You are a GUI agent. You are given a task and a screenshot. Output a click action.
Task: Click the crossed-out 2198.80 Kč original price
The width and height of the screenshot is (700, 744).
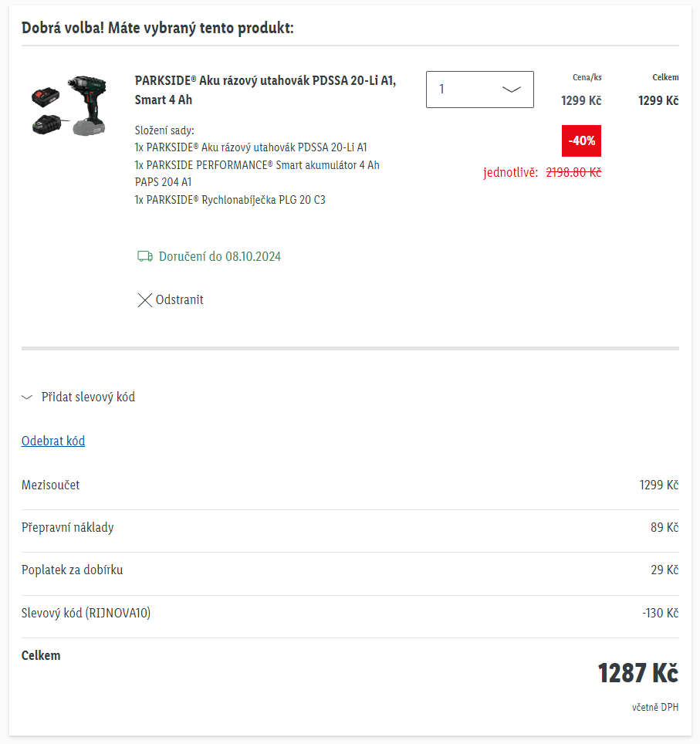[573, 173]
